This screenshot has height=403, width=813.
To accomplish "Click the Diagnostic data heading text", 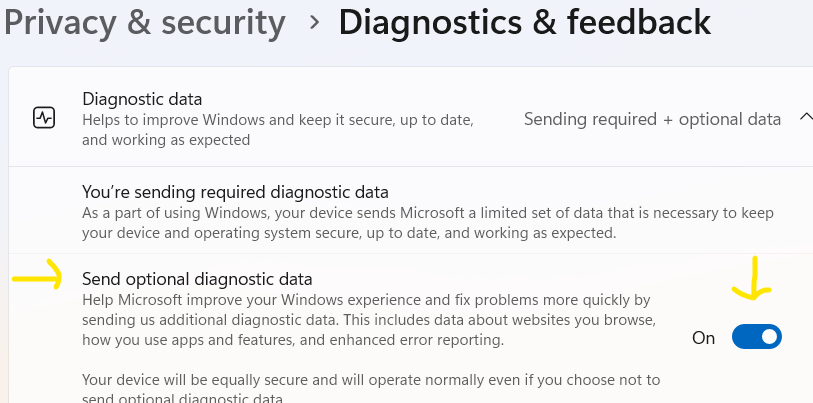I will [x=142, y=99].
